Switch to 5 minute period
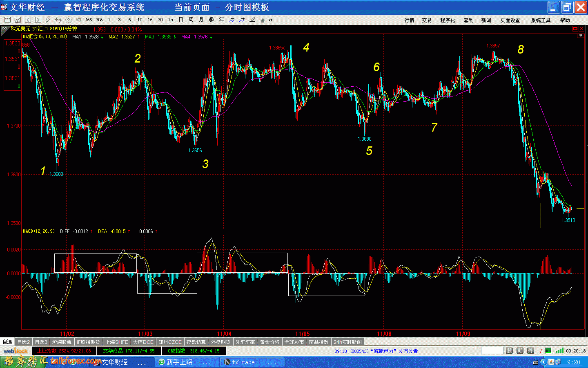Screen dimensions: 588x368 pyautogui.click(x=129, y=20)
